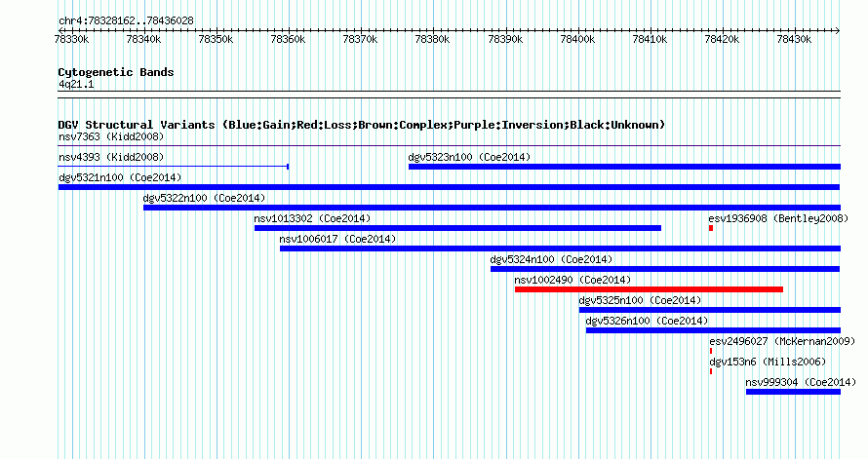Click the blue nsv1013302 gain bar
Viewport: 868px width, 459px height.
tap(457, 228)
